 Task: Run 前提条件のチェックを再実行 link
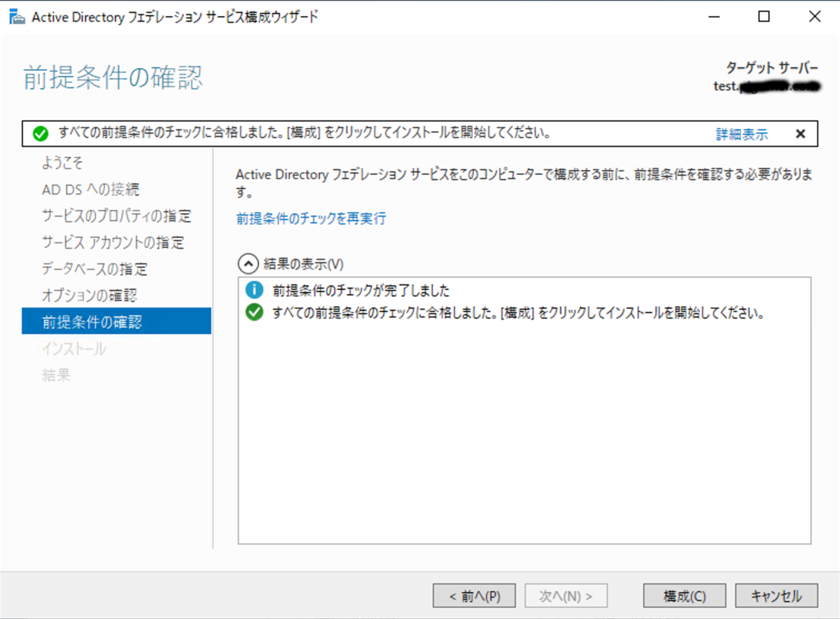(310, 218)
